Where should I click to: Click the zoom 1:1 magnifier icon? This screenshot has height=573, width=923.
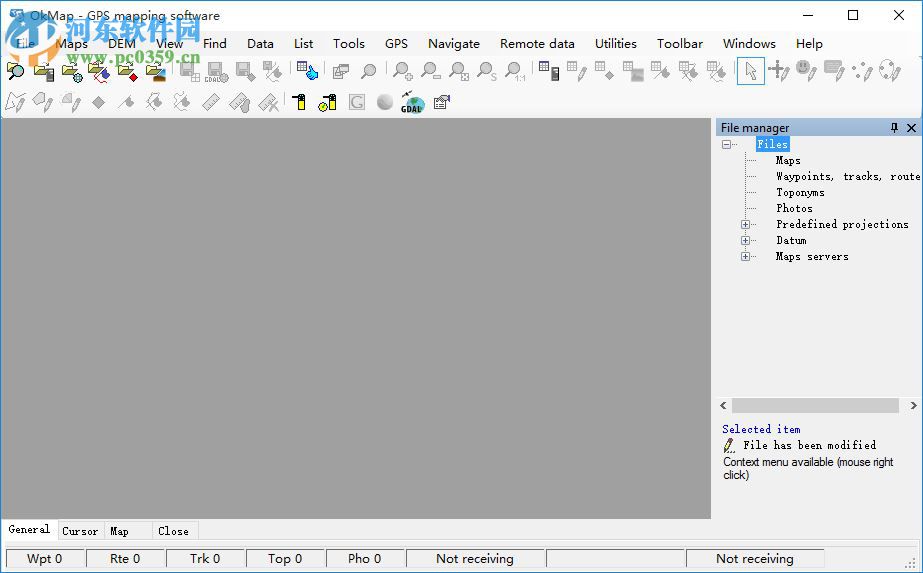515,71
